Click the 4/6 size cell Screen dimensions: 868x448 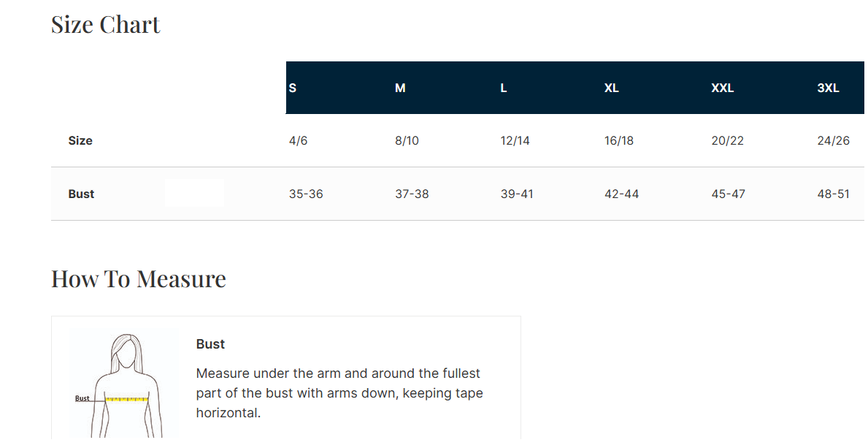[299, 140]
